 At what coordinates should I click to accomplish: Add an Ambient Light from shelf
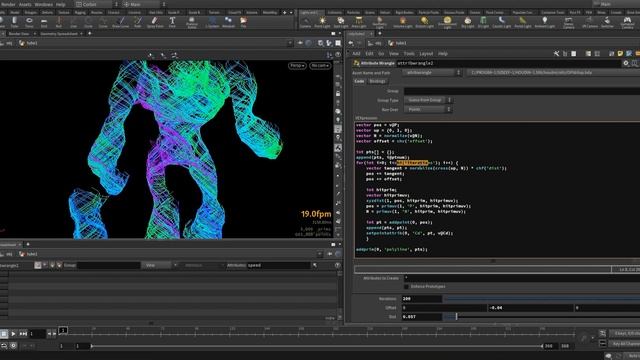pos(544,22)
